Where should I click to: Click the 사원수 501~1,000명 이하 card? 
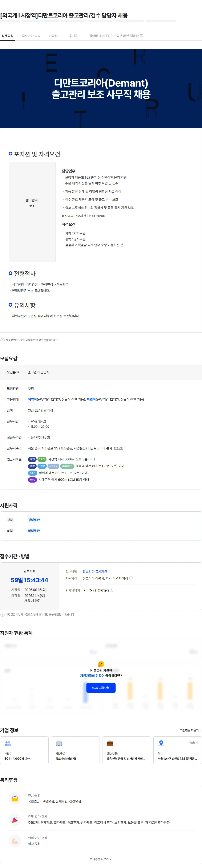(x=24, y=750)
